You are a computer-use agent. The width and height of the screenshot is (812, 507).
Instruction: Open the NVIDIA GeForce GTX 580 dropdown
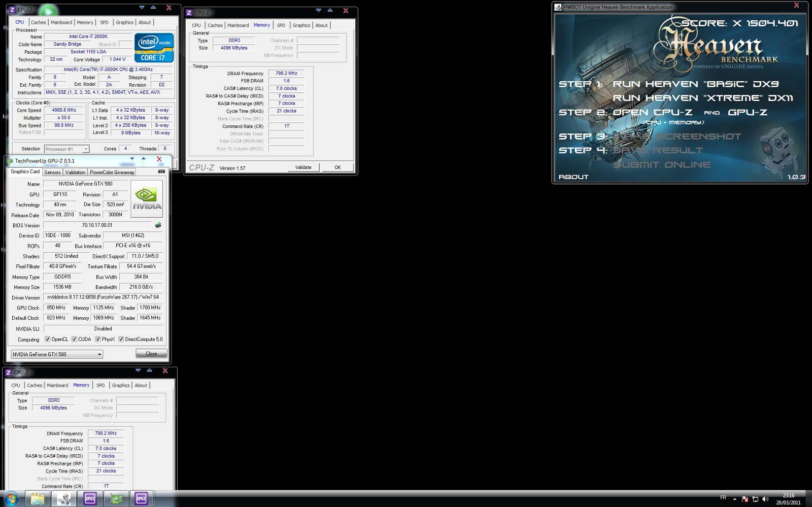coord(57,354)
